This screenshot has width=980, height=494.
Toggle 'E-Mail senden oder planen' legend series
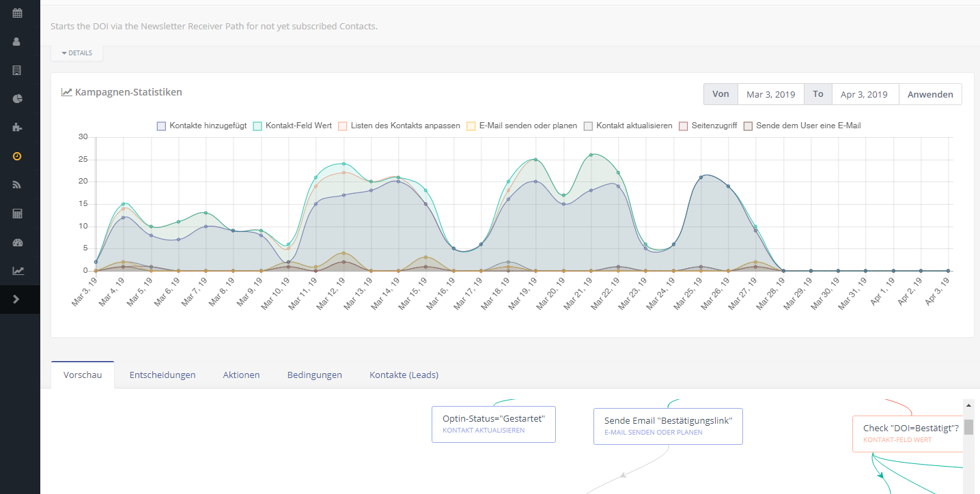tap(522, 126)
